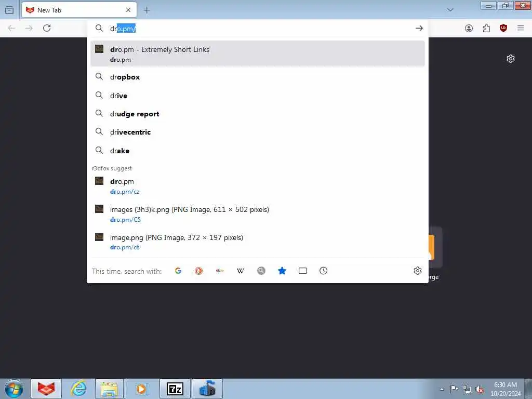Show hidden tray icons arrow
This screenshot has height=399, width=532.
(442, 389)
